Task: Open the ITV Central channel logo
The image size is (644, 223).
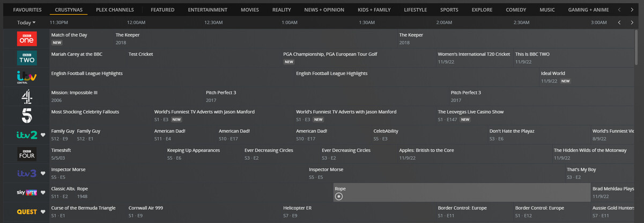Action: coord(27,77)
